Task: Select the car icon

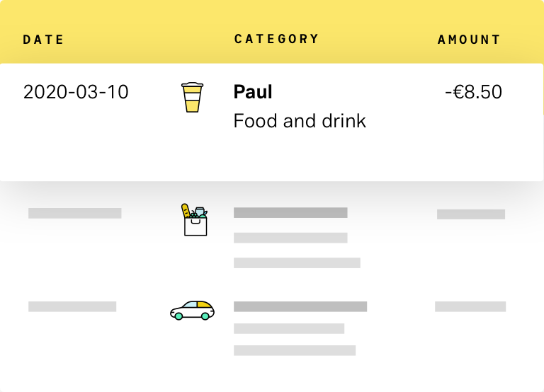Action: click(x=192, y=309)
